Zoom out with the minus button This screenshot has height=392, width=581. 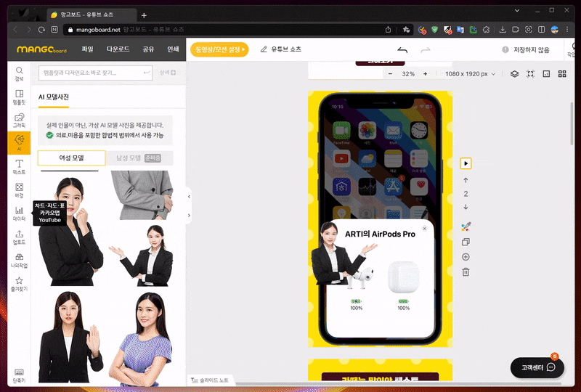pyautogui.click(x=390, y=74)
